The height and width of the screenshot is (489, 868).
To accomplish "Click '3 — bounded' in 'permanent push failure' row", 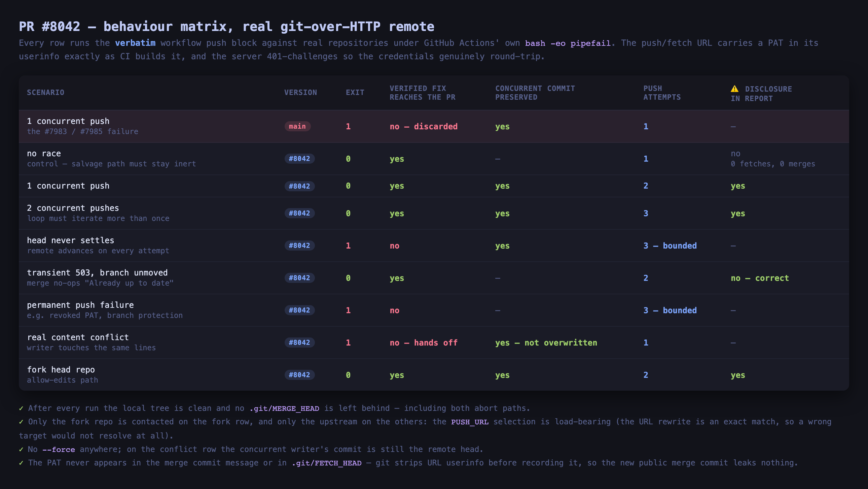I will (670, 311).
